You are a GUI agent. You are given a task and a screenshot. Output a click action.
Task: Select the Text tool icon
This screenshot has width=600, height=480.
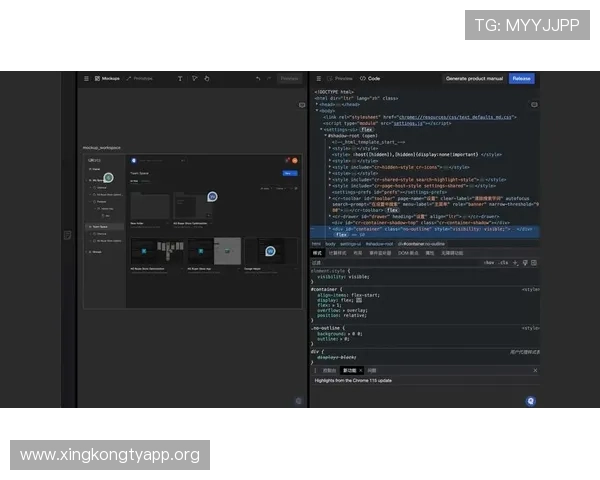pos(180,78)
